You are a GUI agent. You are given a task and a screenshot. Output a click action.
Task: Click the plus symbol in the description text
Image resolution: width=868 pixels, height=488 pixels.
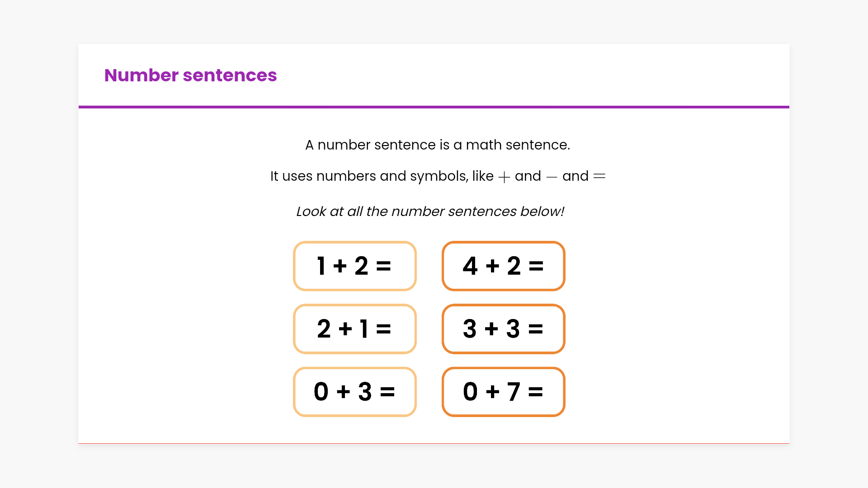(x=504, y=177)
